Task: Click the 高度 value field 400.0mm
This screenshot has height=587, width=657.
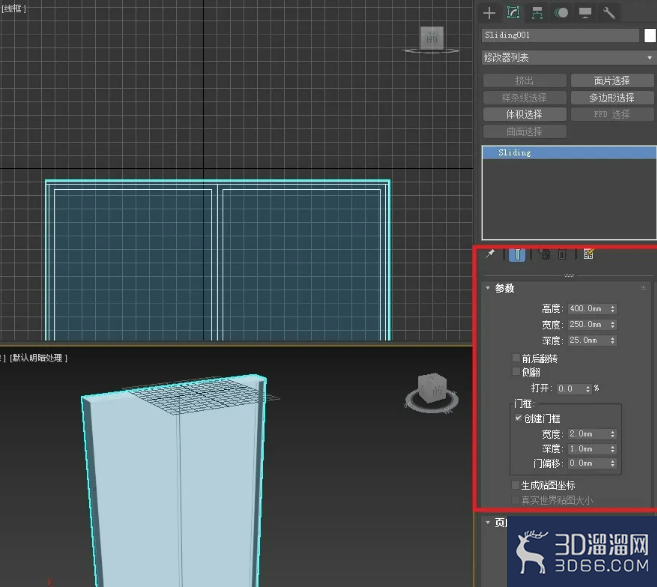Action: click(588, 309)
